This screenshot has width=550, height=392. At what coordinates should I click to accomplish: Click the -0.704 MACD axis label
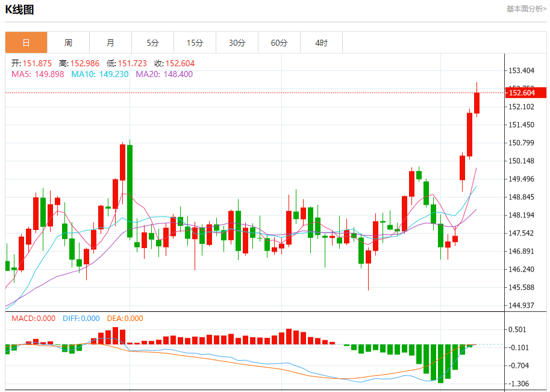click(x=519, y=366)
